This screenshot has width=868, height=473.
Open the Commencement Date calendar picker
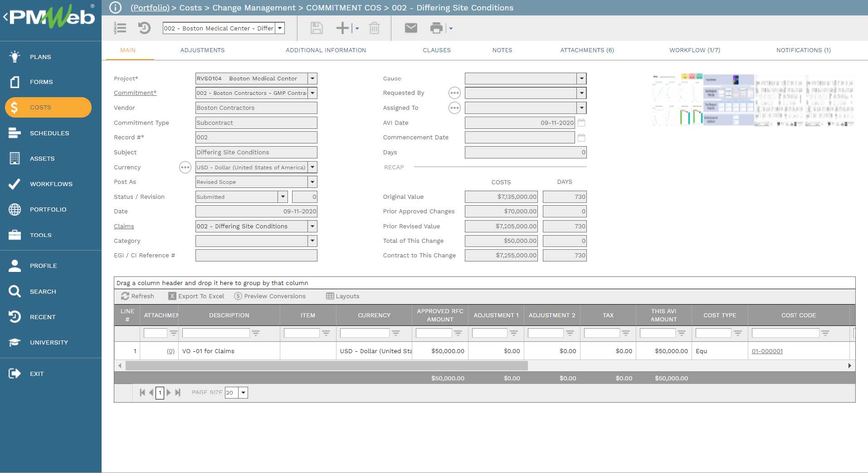point(581,138)
